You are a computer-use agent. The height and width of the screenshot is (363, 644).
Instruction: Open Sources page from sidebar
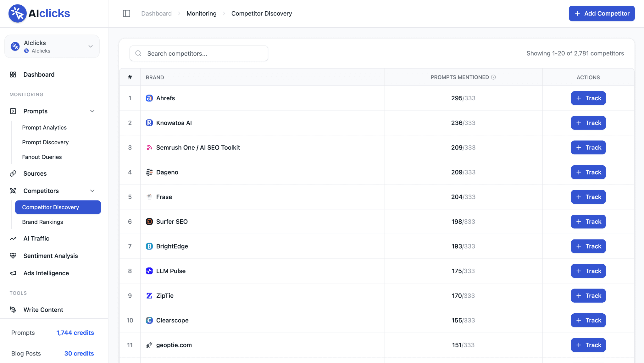tap(35, 173)
